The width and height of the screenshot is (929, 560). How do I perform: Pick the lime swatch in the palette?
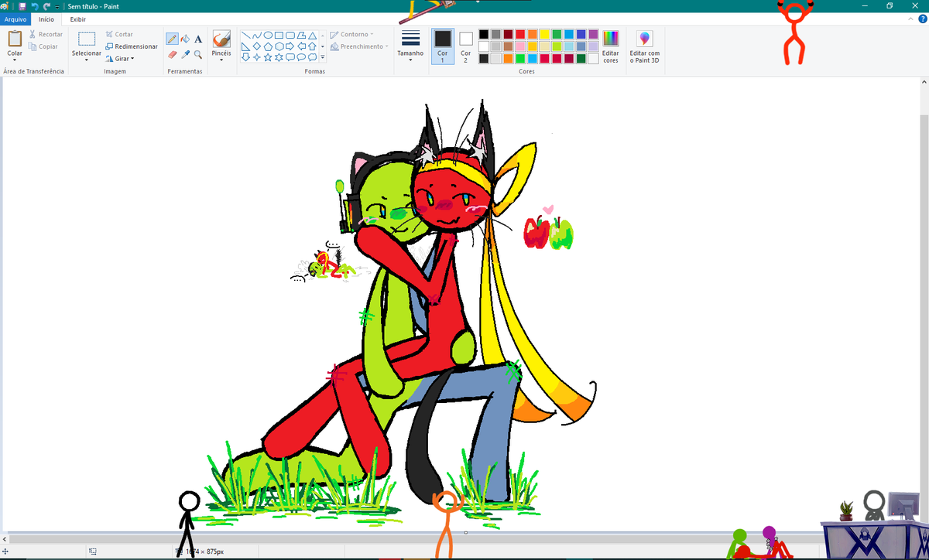point(557,46)
